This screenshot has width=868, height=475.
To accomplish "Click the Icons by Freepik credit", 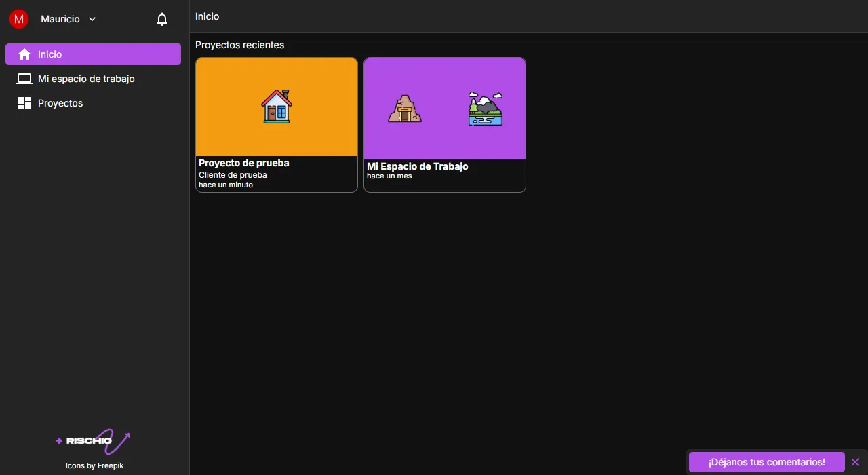I will point(94,465).
